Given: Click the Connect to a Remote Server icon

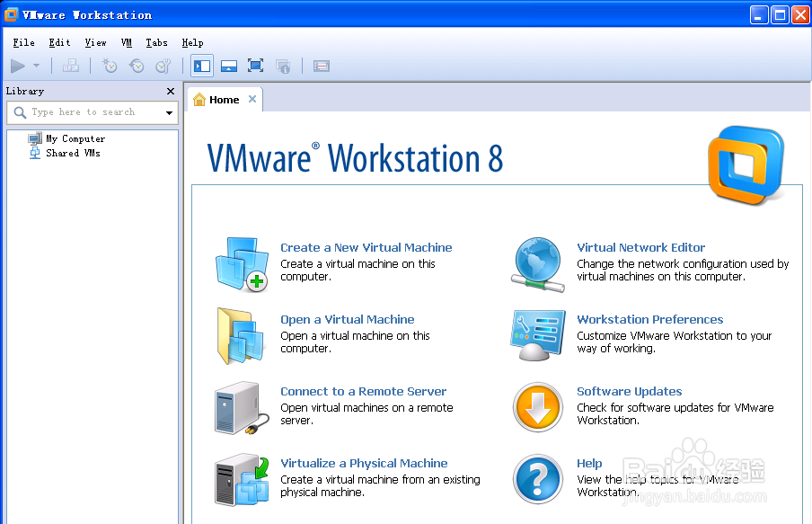Looking at the screenshot, I should click(242, 408).
